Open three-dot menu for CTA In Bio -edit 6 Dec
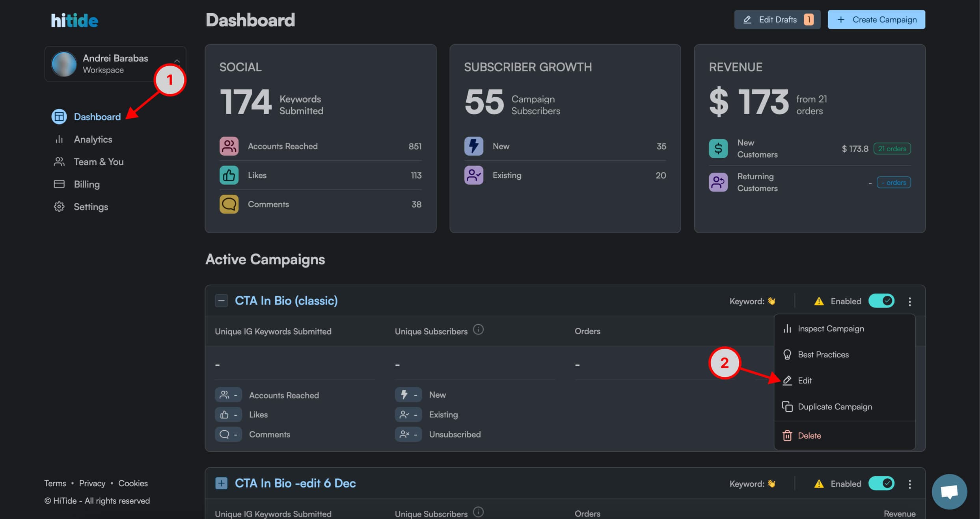This screenshot has width=980, height=519. (x=910, y=484)
